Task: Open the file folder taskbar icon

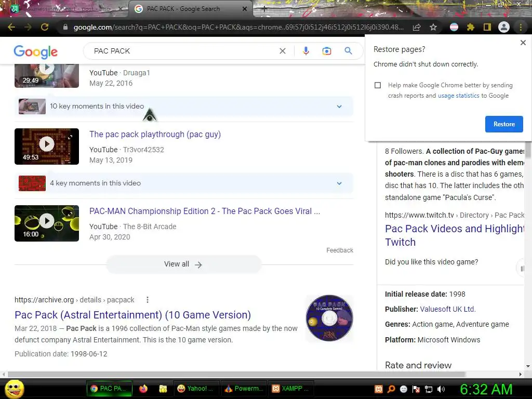Action: pyautogui.click(x=163, y=389)
